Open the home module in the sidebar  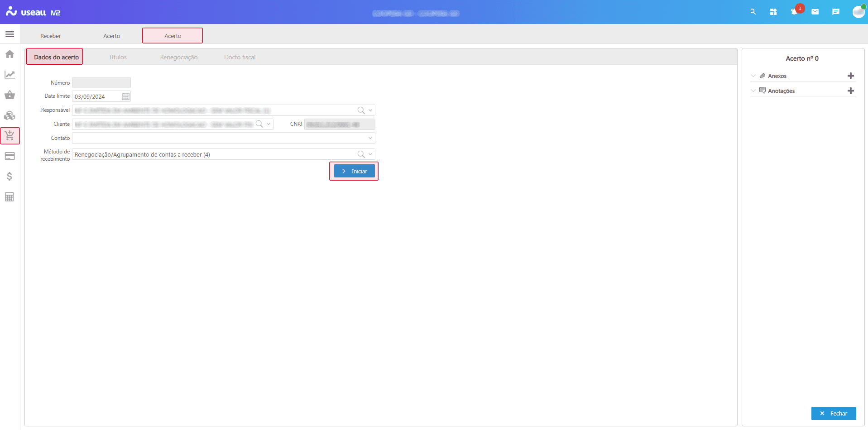(x=10, y=54)
